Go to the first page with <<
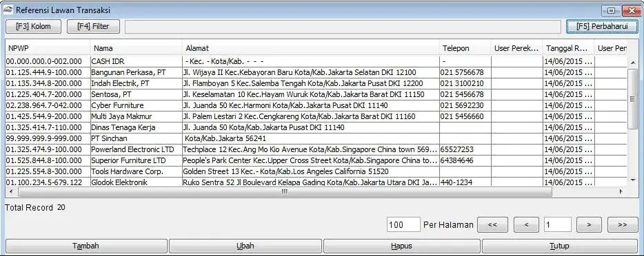The image size is (644, 256). (493, 224)
